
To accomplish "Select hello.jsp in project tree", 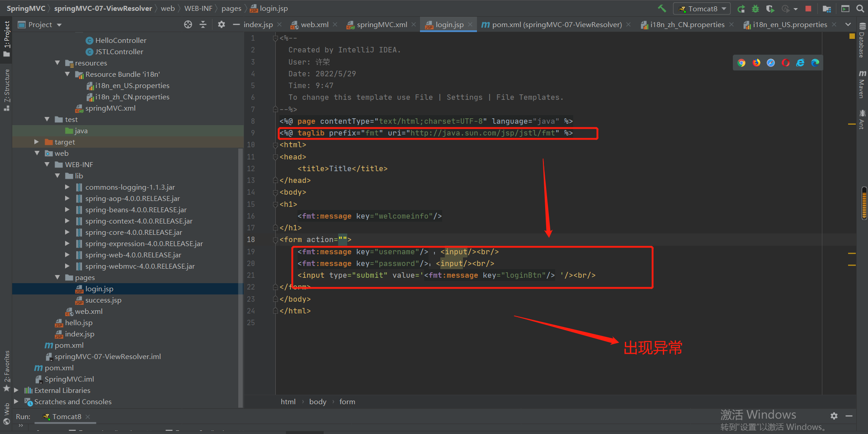I will 79,322.
